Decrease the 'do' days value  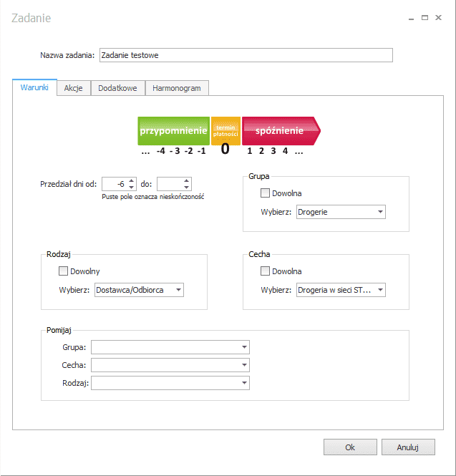click(x=187, y=188)
